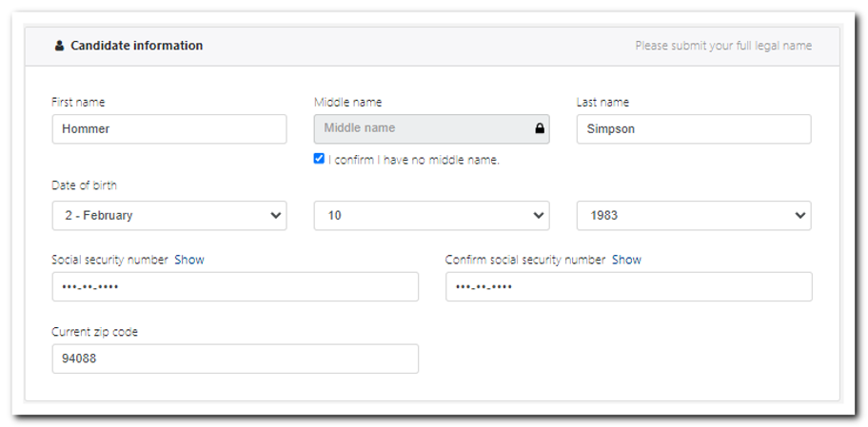Click the locked Middle name input
Image resolution: width=868 pixels, height=427 pixels.
tap(432, 129)
